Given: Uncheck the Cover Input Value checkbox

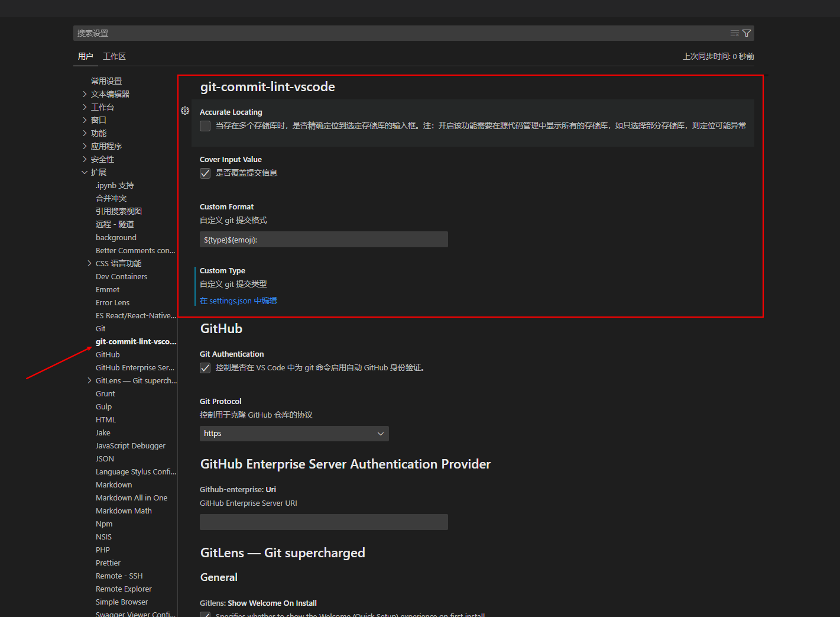Looking at the screenshot, I should tap(205, 173).
